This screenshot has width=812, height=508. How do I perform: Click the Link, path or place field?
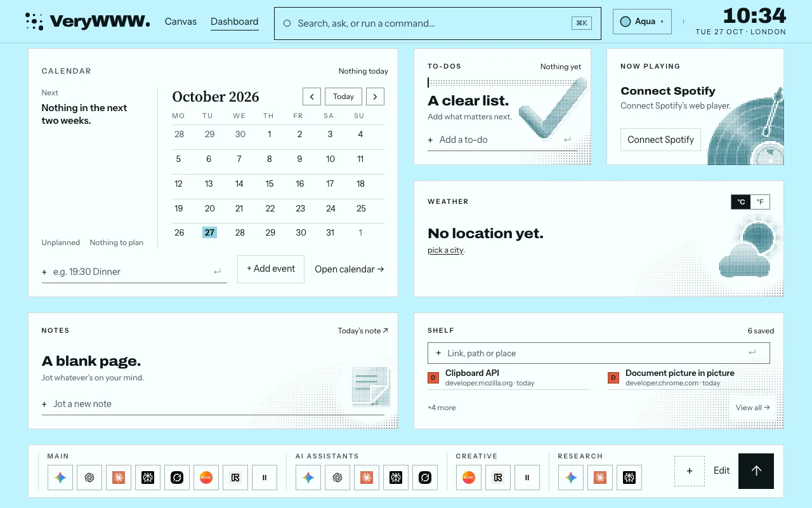pos(599,353)
